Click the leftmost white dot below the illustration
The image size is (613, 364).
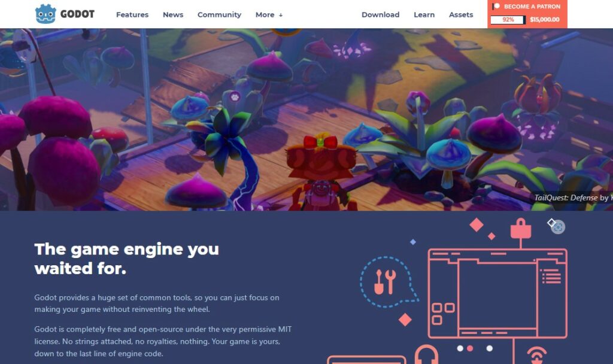(460, 348)
